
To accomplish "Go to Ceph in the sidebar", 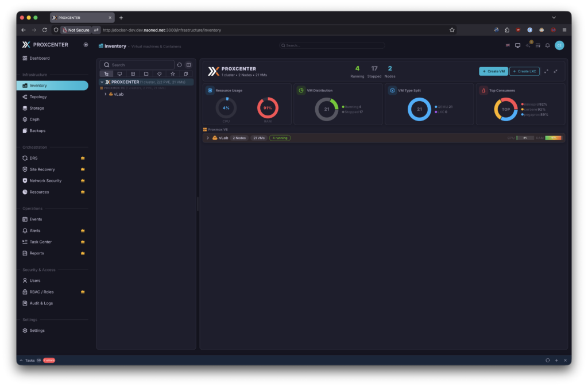I will [34, 119].
